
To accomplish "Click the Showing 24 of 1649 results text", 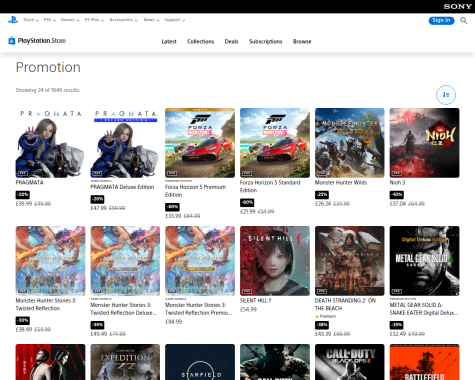I will point(48,90).
